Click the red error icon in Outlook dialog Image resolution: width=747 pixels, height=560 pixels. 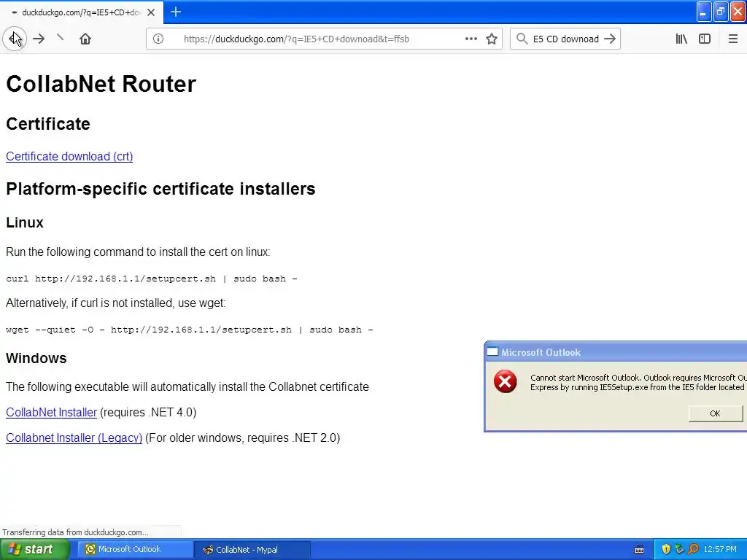coord(505,381)
